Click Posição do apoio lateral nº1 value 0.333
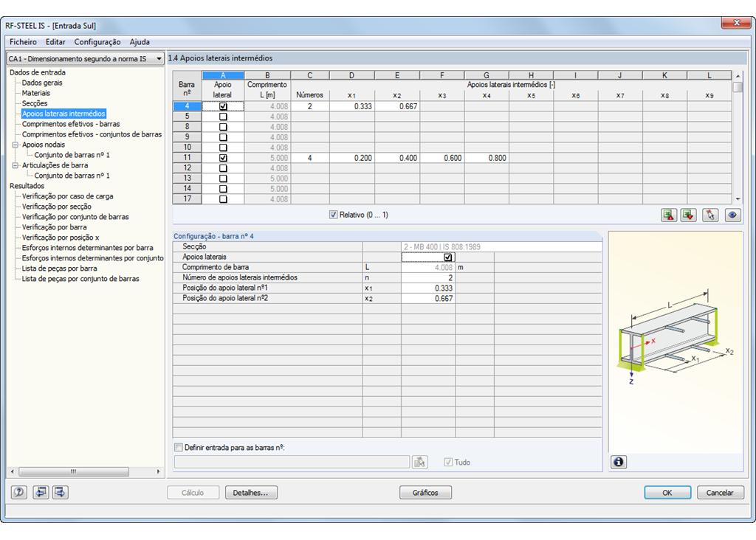This screenshot has width=756, height=540. [x=428, y=288]
